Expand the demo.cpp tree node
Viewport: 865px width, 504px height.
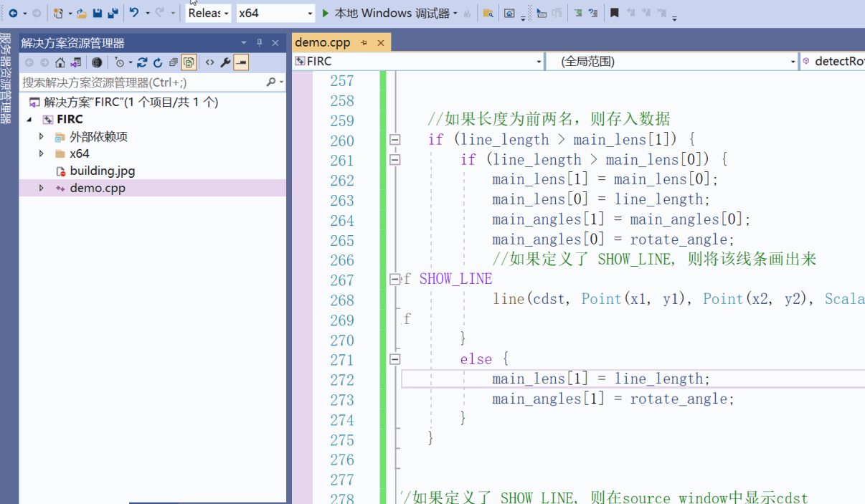click(x=42, y=188)
